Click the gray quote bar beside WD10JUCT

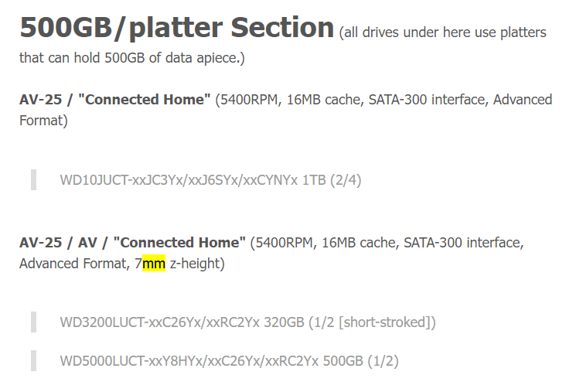coord(33,180)
